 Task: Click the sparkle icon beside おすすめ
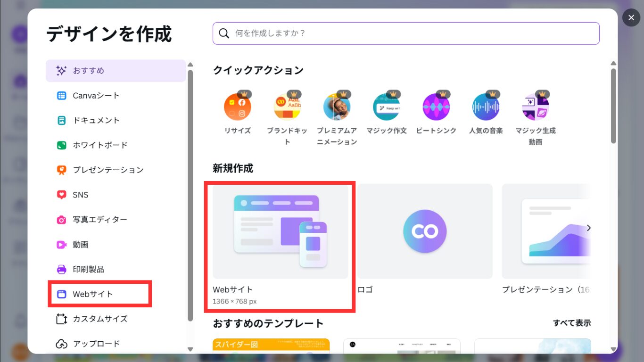[x=61, y=71]
